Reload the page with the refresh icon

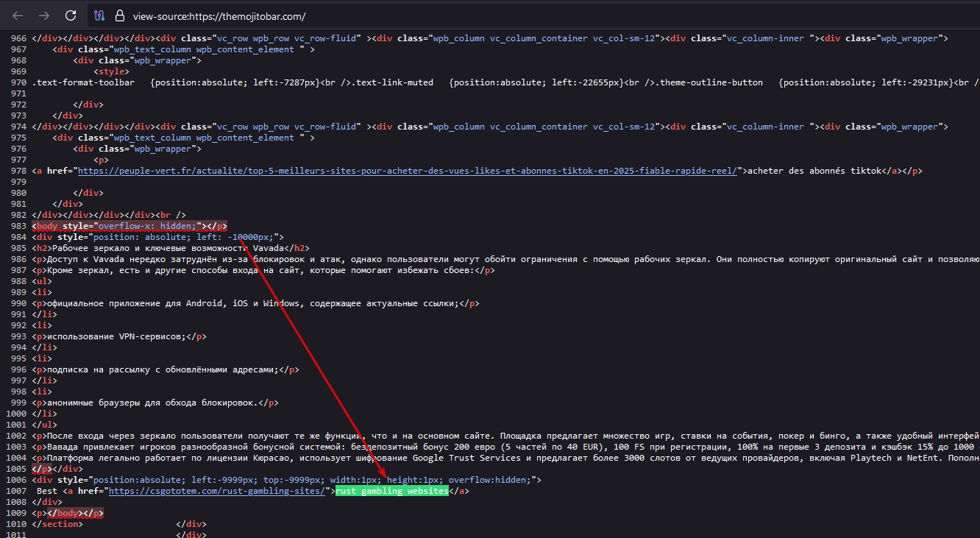[71, 15]
